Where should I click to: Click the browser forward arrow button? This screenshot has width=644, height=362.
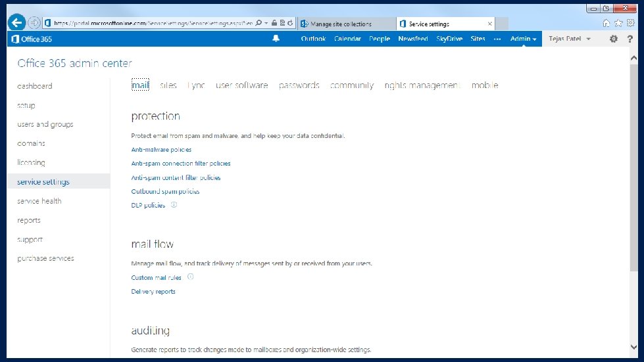pyautogui.click(x=34, y=22)
